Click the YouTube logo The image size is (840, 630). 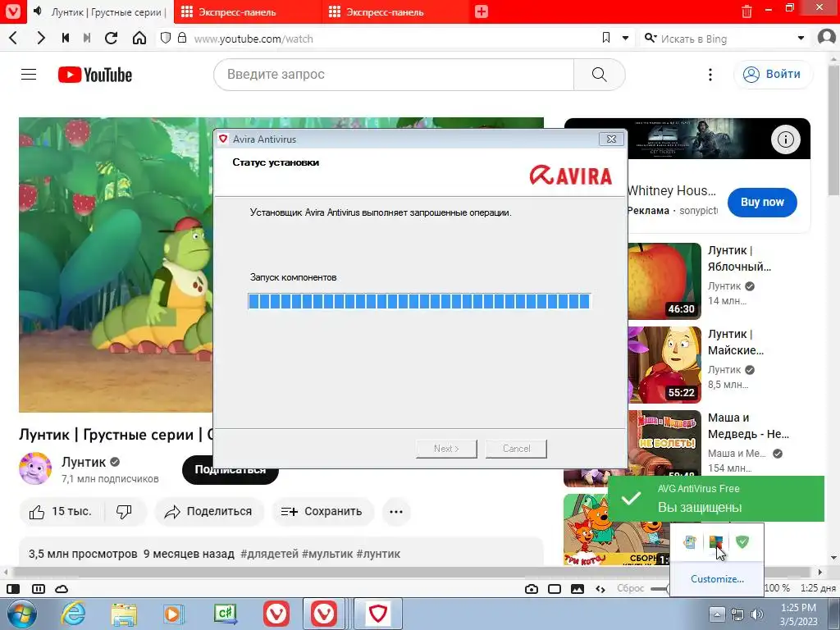[x=95, y=75]
